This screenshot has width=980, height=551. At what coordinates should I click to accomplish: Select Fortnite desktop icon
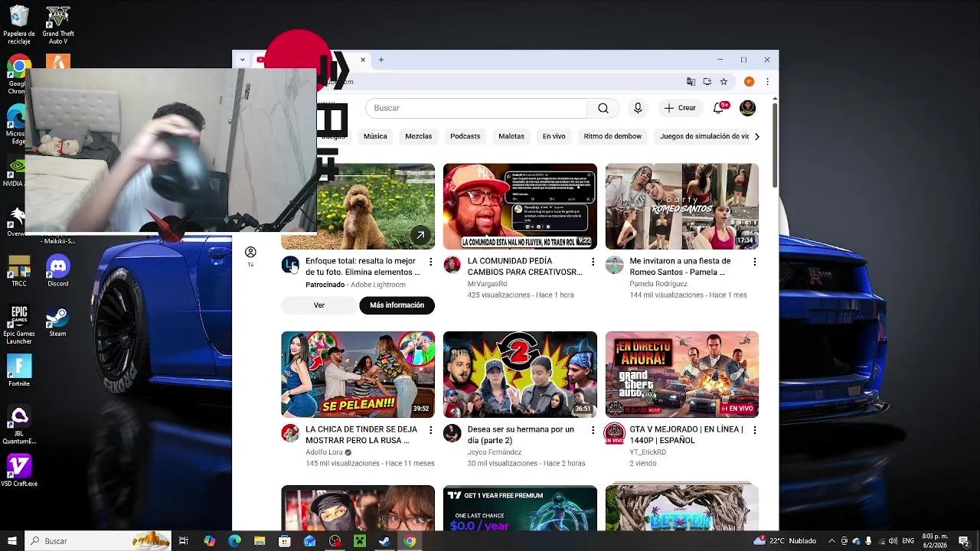coord(19,371)
